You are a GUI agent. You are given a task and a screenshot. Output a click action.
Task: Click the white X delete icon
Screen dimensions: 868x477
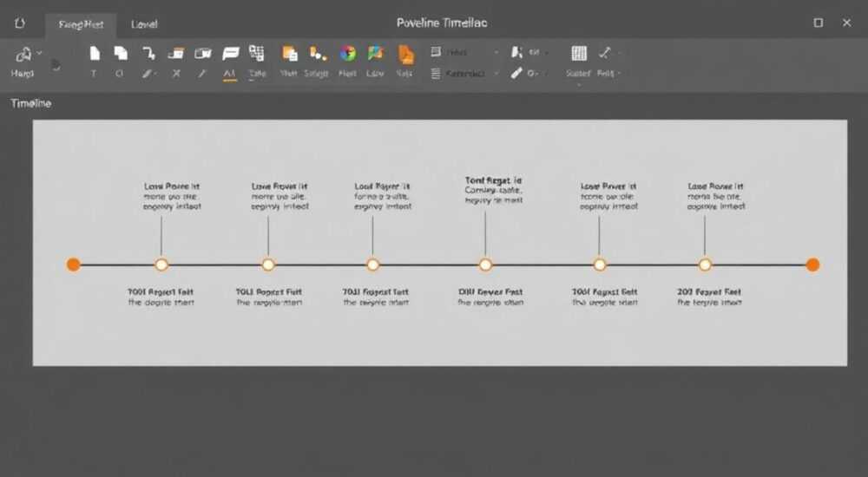176,73
